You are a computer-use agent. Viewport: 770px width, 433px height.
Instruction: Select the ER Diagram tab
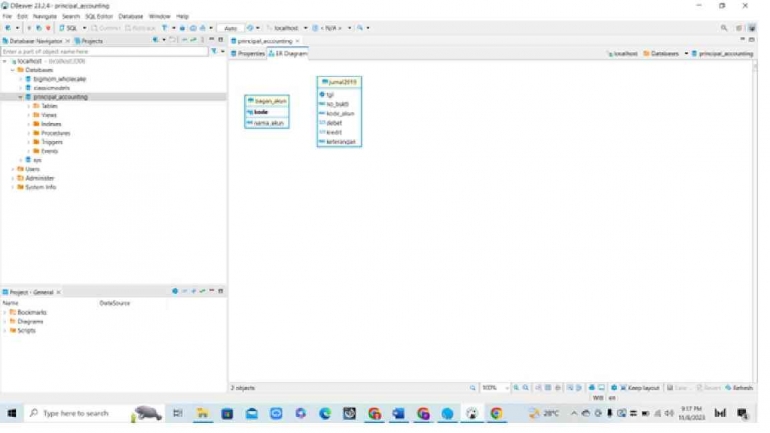coord(288,53)
